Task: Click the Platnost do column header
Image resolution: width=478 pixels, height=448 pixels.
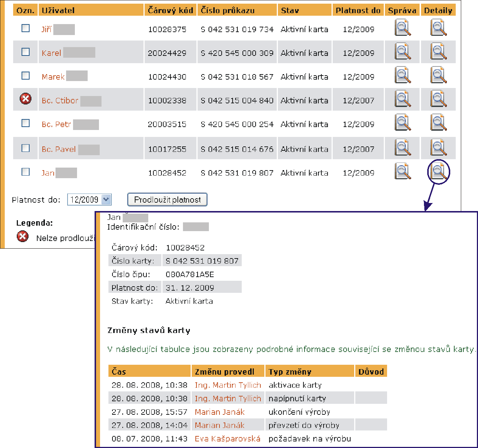Action: coord(358,10)
